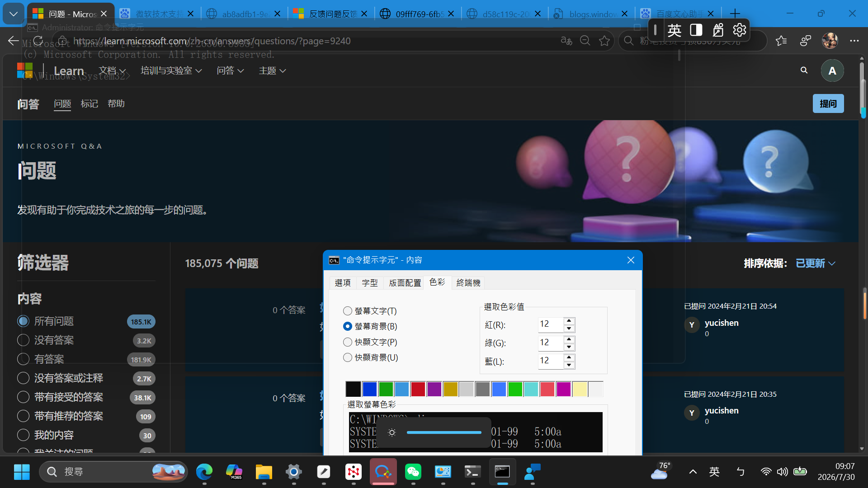The image size is (868, 488).
Task: Refresh the Edge browser page
Action: coord(38,41)
